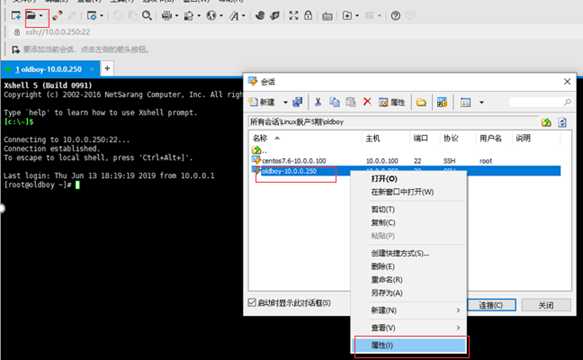Click the New session toolbar icon
This screenshot has height=360, width=583.
click(16, 16)
